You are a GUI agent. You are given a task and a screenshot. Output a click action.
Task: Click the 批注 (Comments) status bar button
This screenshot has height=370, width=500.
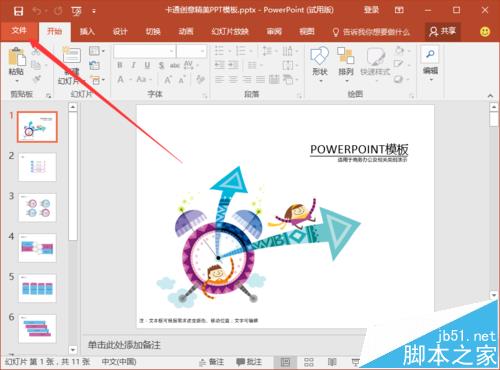pos(249,362)
